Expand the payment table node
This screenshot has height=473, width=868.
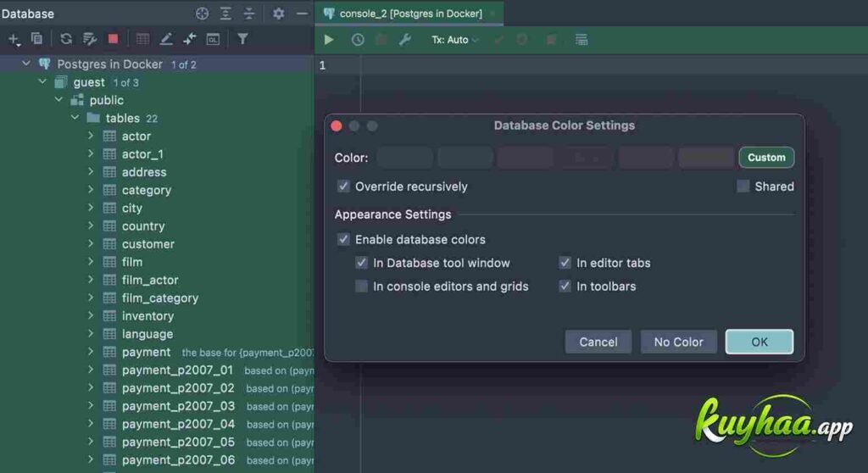[x=91, y=351]
